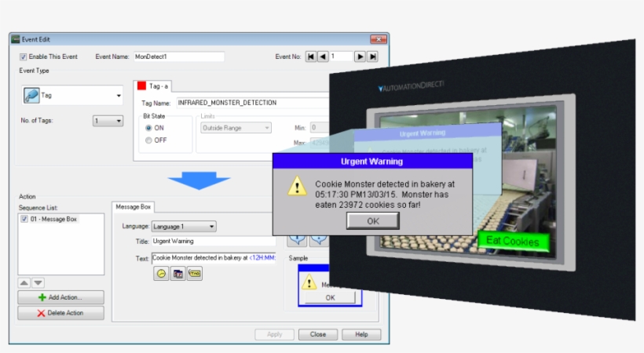Select 01 - Message Box in sequence list

click(x=53, y=219)
